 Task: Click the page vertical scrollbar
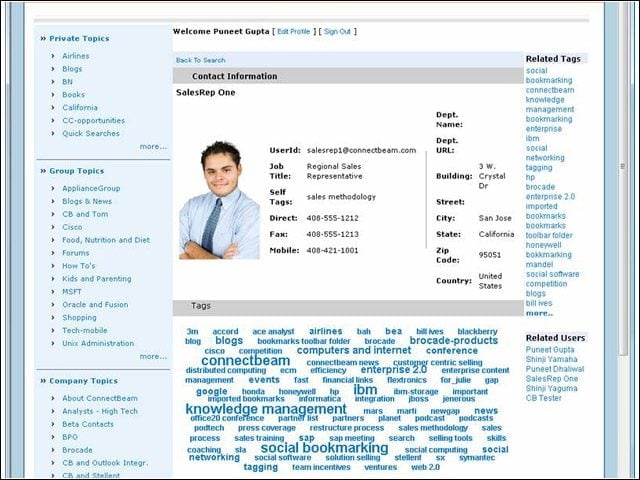[623, 180]
